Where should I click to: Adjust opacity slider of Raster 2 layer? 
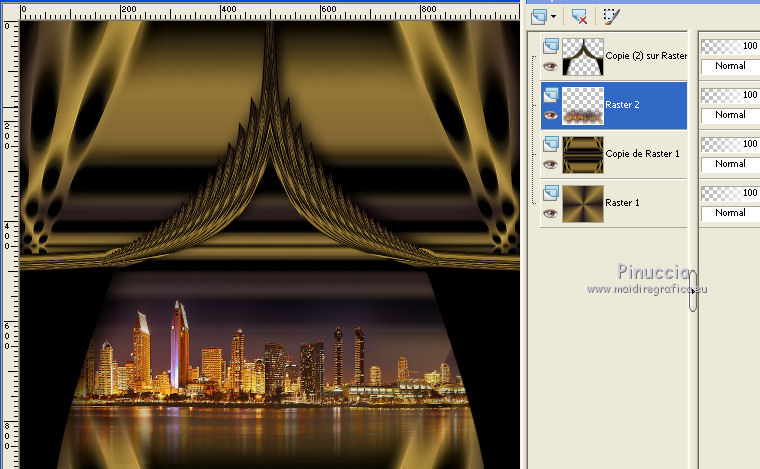[730, 95]
